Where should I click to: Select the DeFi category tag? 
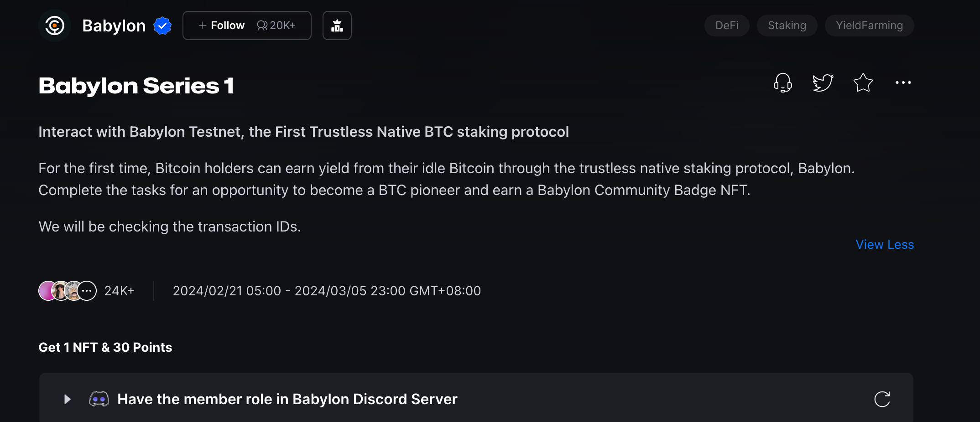[x=726, y=26]
